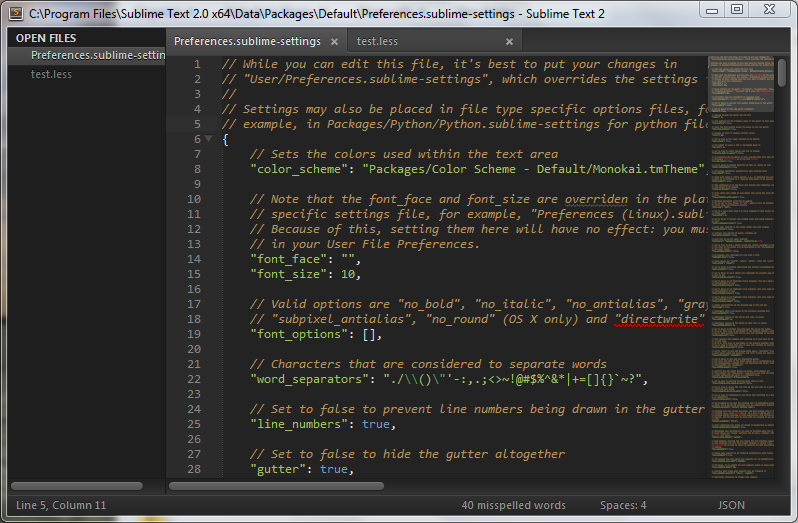
Task: Click the editor vertical scrollbar thumb
Action: (782, 73)
